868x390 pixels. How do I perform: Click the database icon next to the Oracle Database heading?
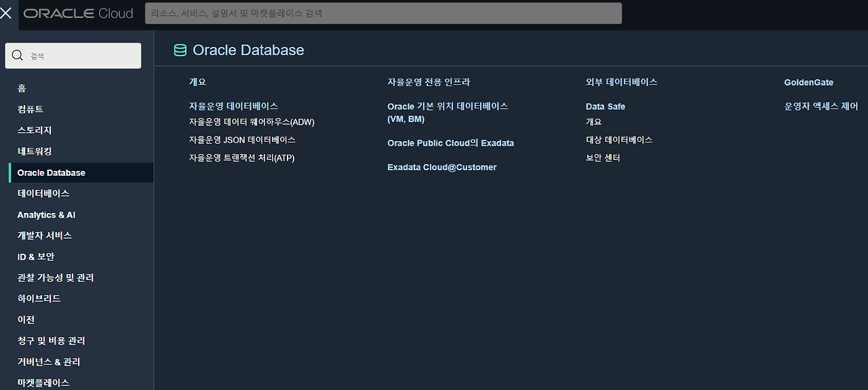180,50
